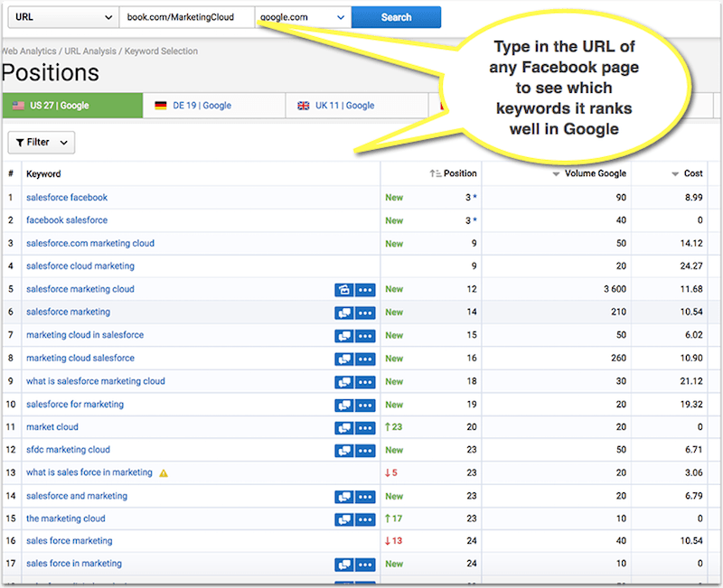Click SERP icon for 'what is salesforce marketing cloud'
This screenshot has width=723, height=588.
[x=344, y=382]
